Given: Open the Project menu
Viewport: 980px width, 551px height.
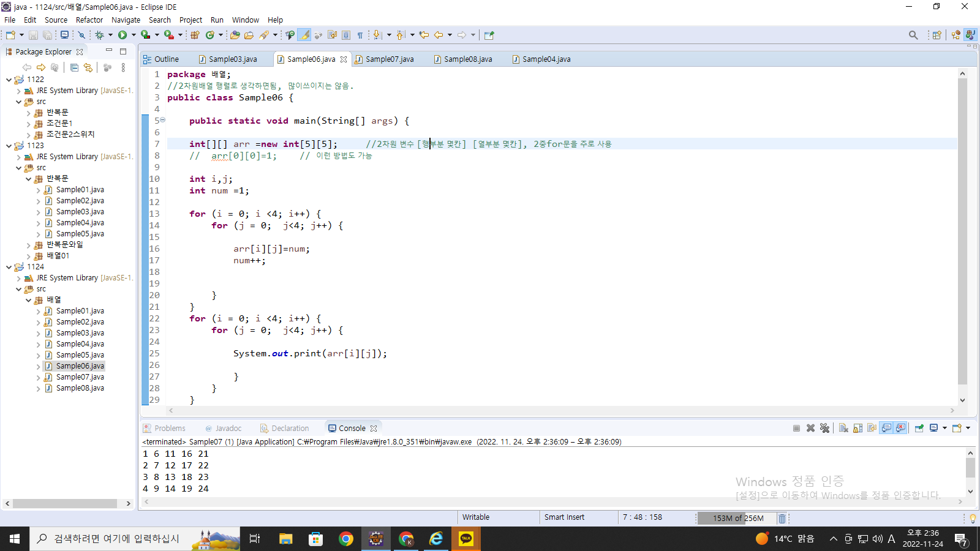Looking at the screenshot, I should click(190, 20).
